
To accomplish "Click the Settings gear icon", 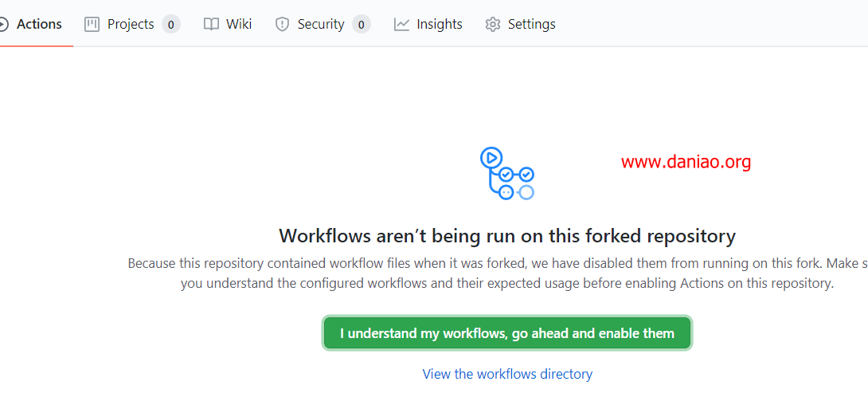I will (x=493, y=25).
